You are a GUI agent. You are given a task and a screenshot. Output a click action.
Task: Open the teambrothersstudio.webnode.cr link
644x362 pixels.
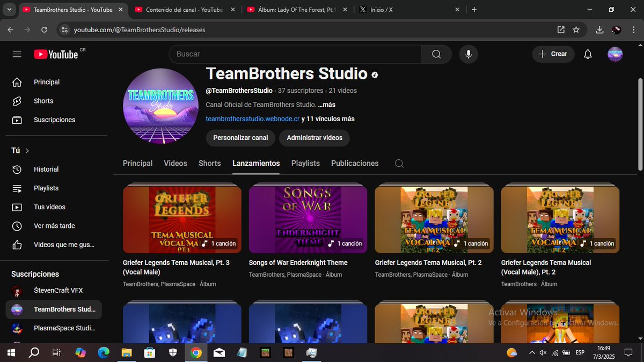tap(252, 119)
